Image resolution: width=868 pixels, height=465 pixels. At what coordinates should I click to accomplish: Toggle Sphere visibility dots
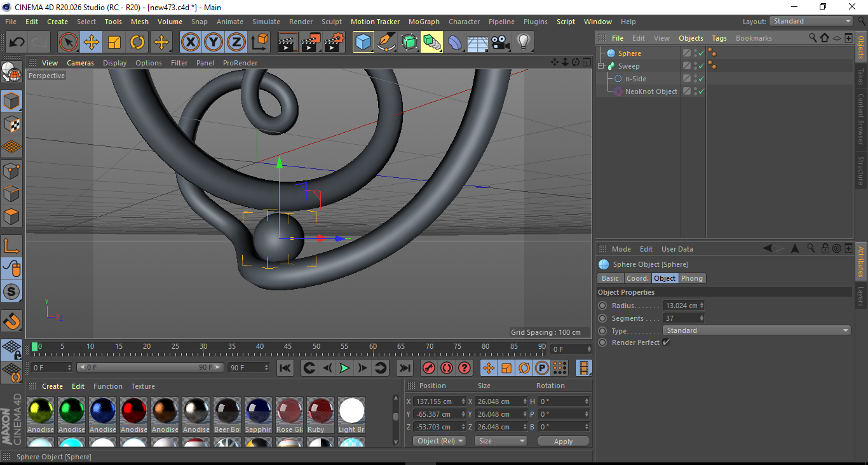(695, 53)
